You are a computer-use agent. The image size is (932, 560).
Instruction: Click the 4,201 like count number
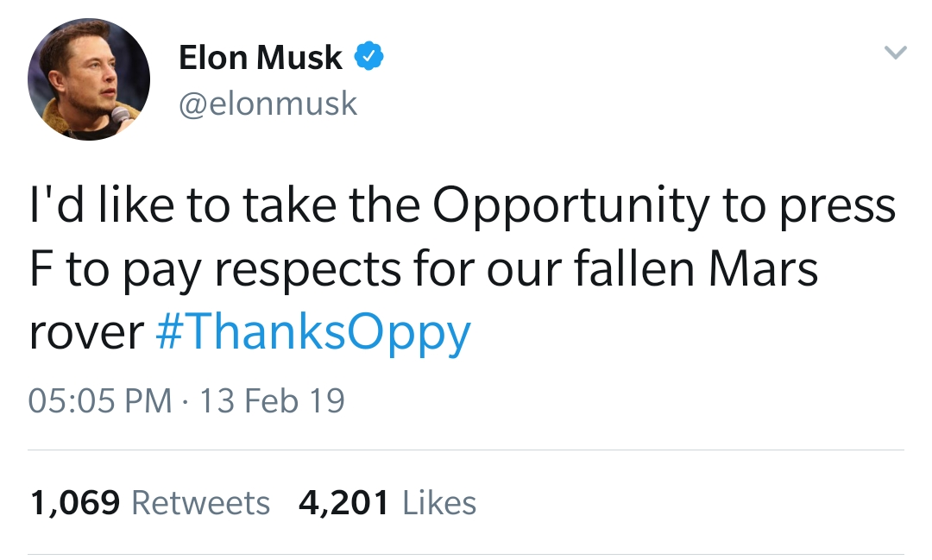(343, 502)
